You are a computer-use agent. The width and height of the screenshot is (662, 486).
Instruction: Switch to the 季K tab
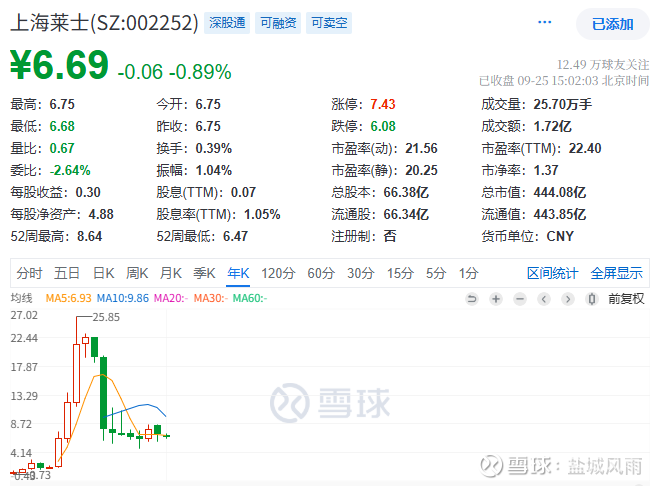click(204, 273)
